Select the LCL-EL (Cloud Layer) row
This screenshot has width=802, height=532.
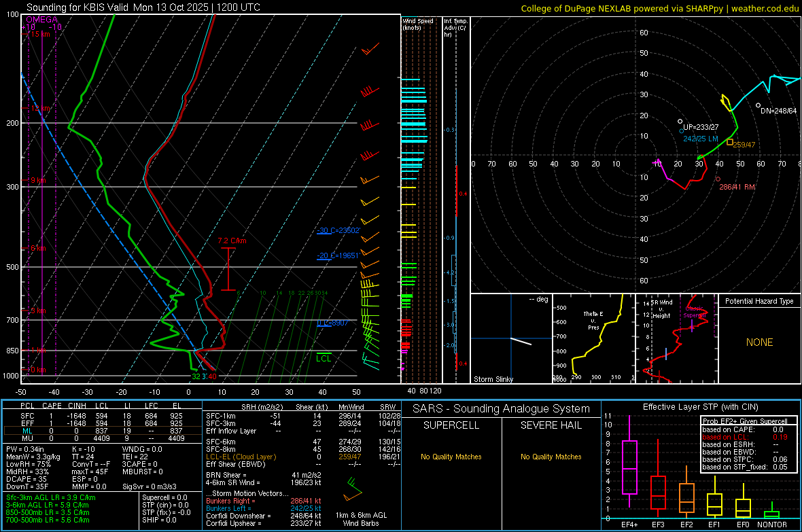(302, 457)
